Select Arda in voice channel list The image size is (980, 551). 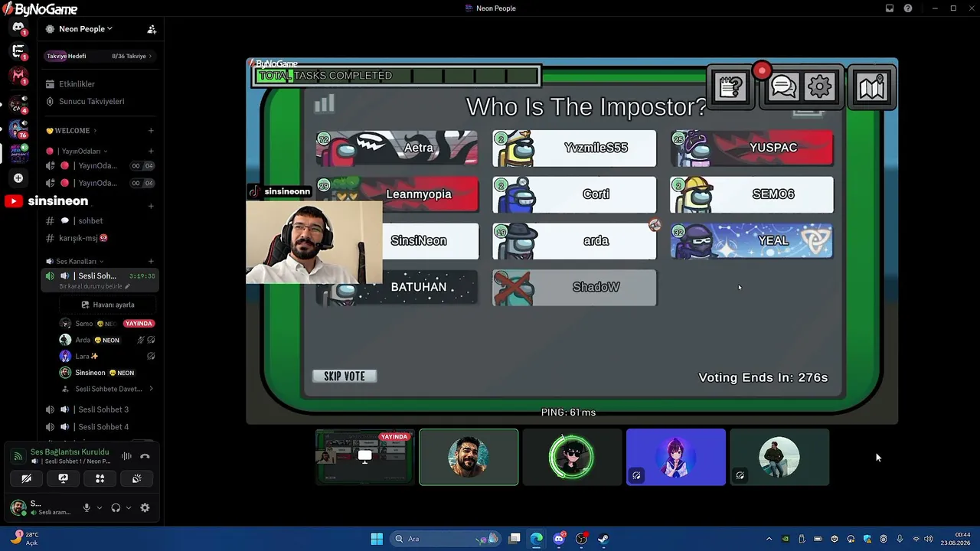[107, 340]
